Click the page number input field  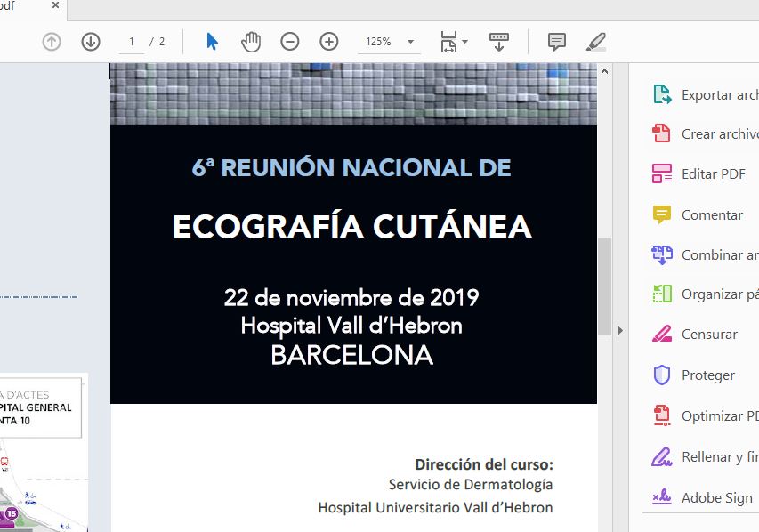(131, 42)
